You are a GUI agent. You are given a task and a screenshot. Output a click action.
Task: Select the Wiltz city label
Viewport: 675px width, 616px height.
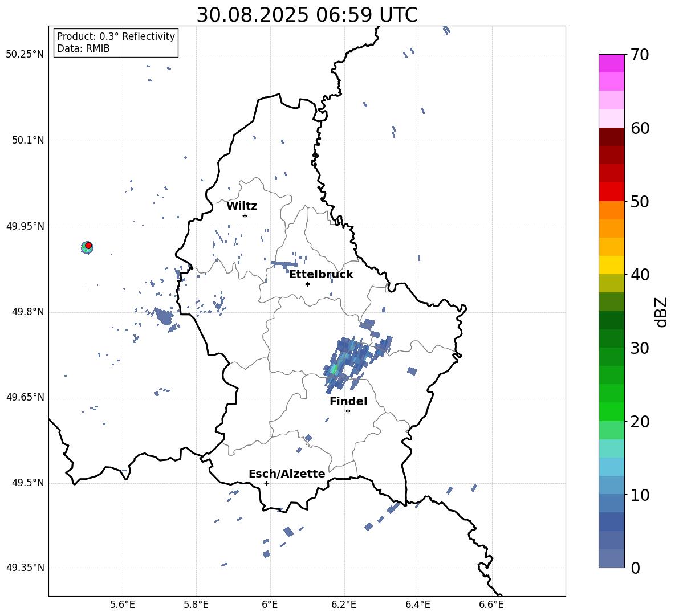tap(242, 206)
